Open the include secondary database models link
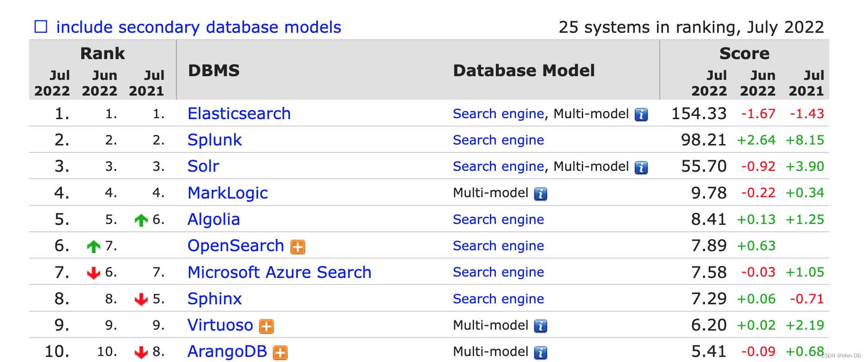This screenshot has width=868, height=362. click(x=199, y=27)
